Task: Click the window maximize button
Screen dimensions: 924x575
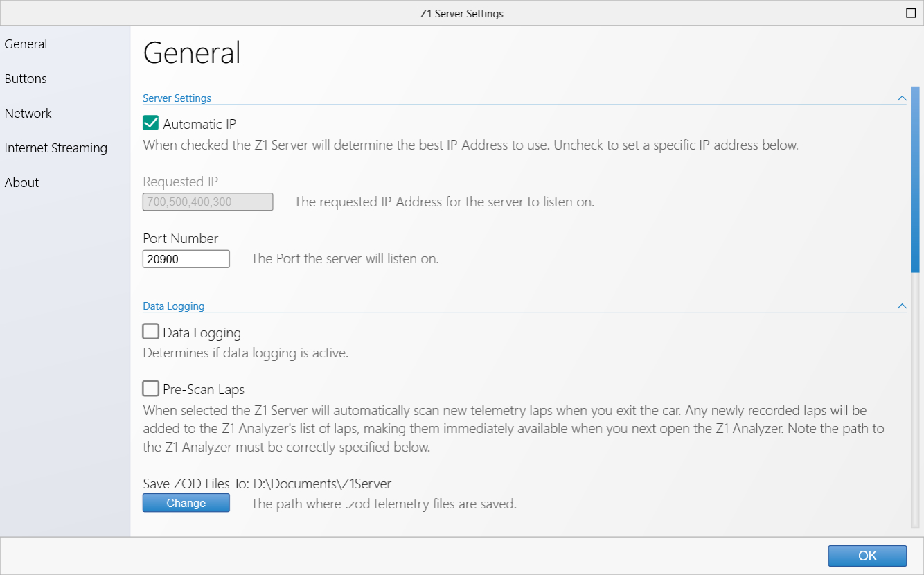Action: click(x=911, y=12)
